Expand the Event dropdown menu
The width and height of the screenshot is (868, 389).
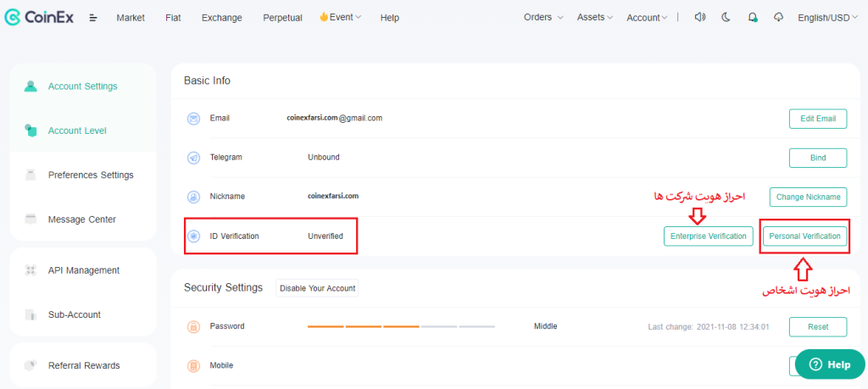(341, 17)
